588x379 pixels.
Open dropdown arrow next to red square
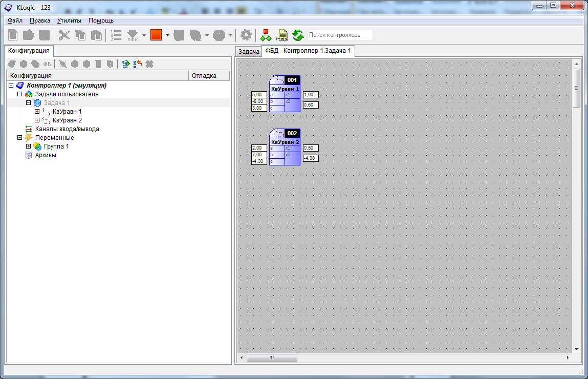click(167, 35)
